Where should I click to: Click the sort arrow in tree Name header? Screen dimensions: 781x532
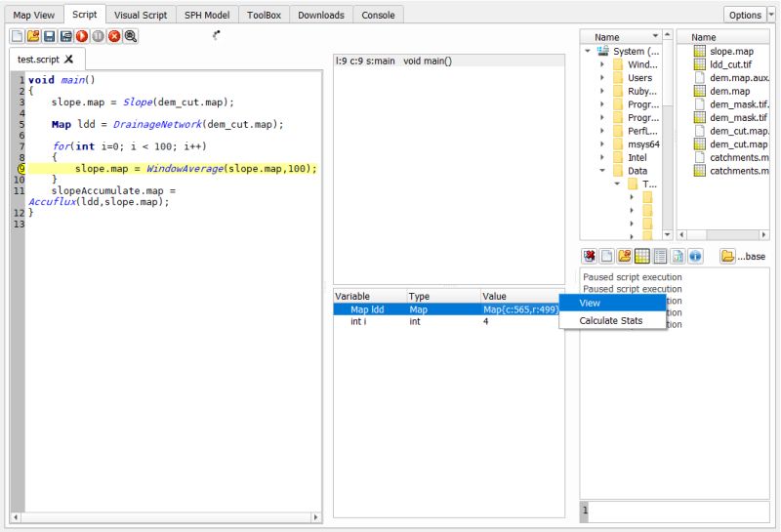(655, 36)
